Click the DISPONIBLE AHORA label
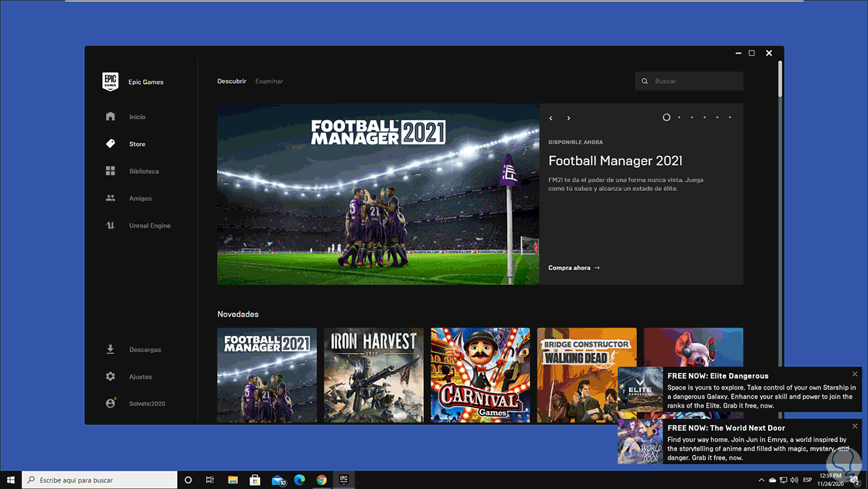 pos(576,143)
